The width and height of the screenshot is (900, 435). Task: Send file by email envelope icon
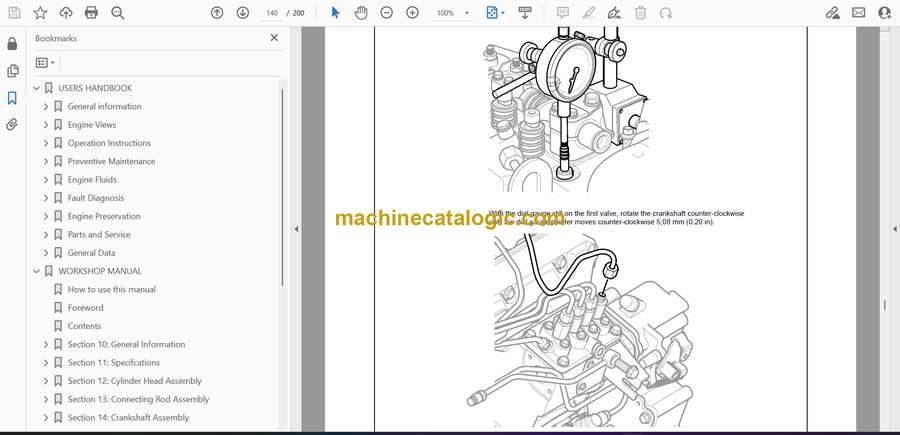[858, 13]
